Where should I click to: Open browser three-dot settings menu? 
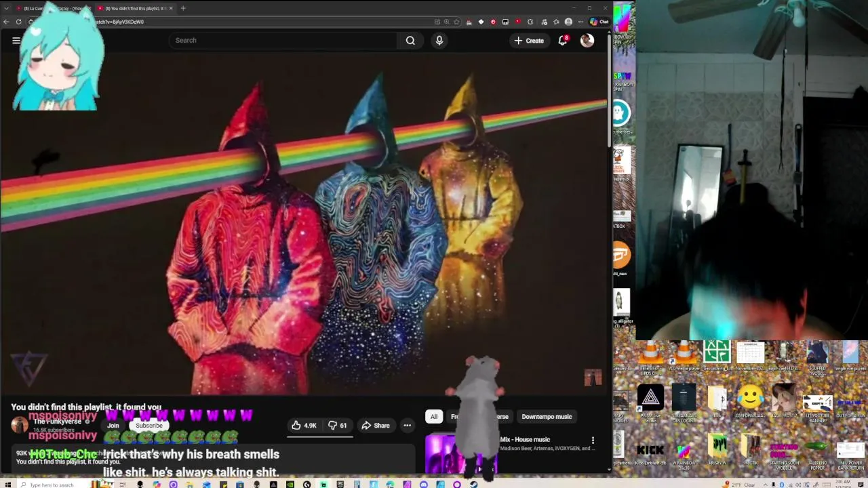point(580,22)
